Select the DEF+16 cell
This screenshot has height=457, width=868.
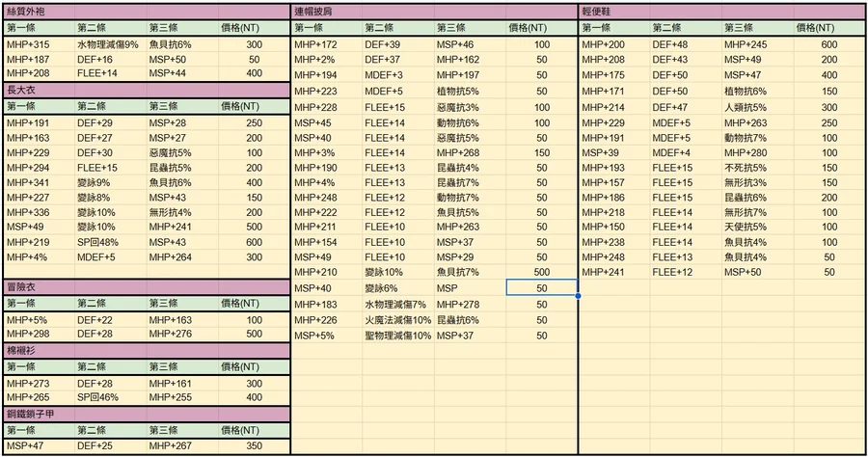click(x=110, y=59)
